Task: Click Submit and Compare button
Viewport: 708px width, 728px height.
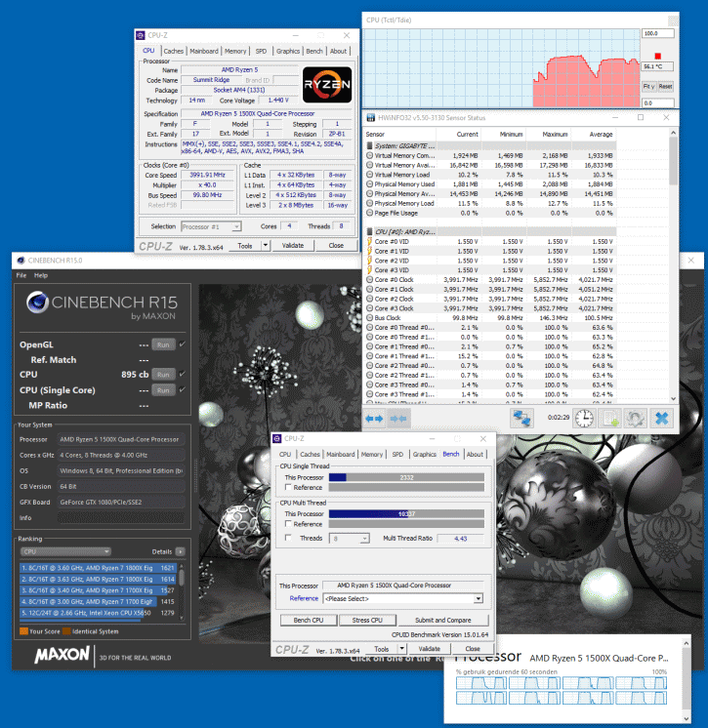Action: (442, 620)
